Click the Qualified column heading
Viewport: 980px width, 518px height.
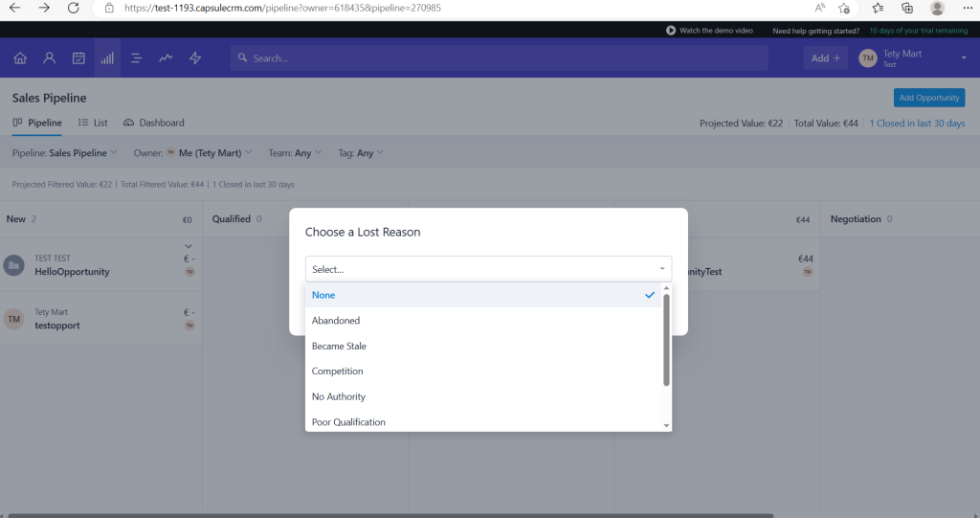[x=232, y=219]
